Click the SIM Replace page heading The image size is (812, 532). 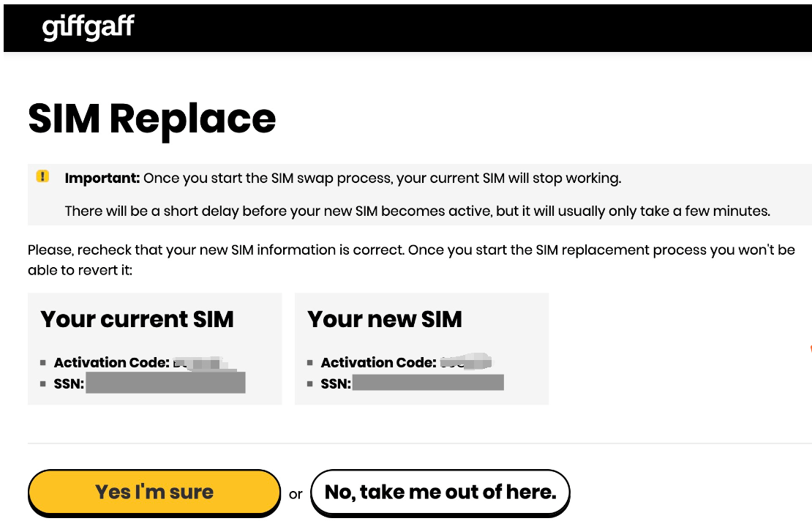pos(152,119)
